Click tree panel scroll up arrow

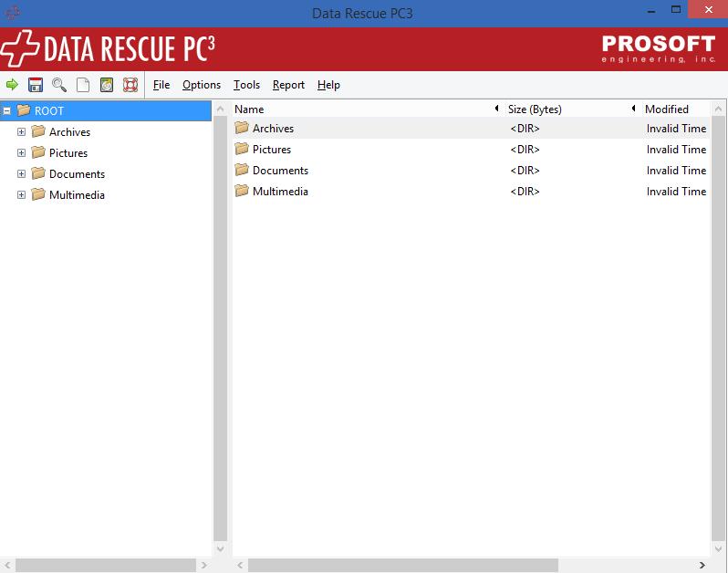[220, 109]
